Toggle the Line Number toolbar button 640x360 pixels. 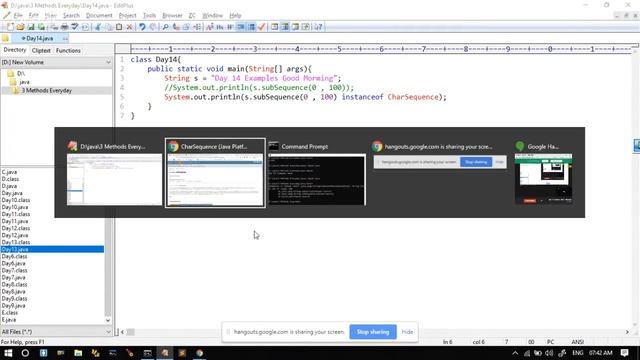click(x=251, y=27)
